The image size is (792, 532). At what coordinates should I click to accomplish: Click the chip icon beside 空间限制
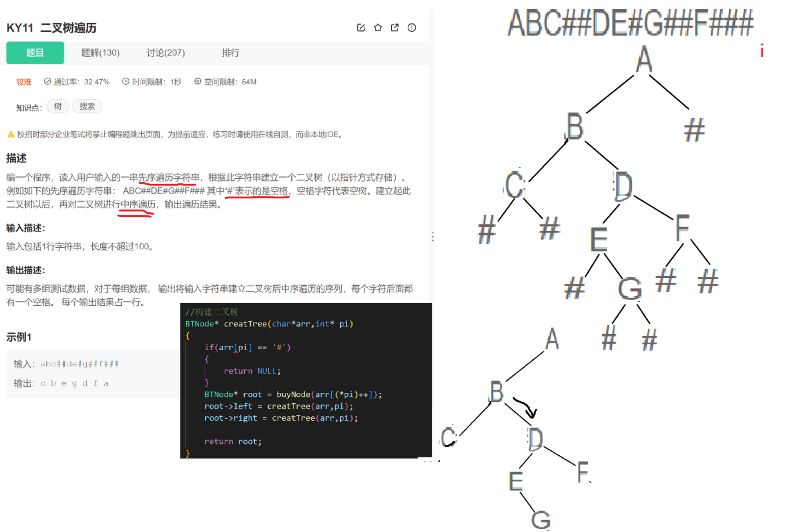(198, 81)
